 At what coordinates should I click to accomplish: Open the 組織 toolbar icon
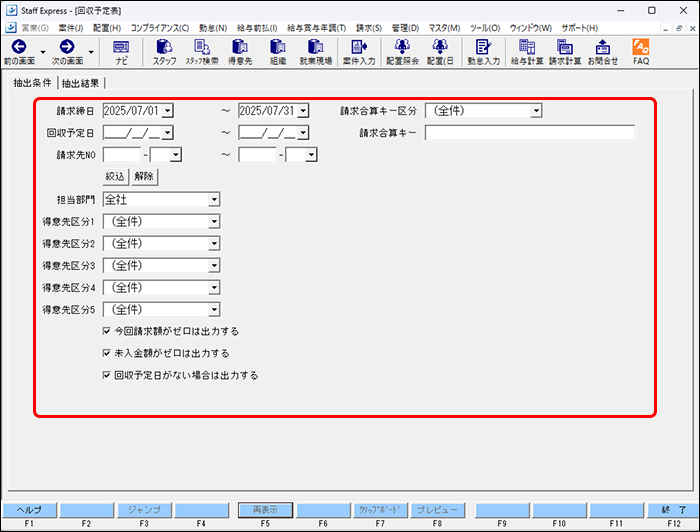click(278, 52)
